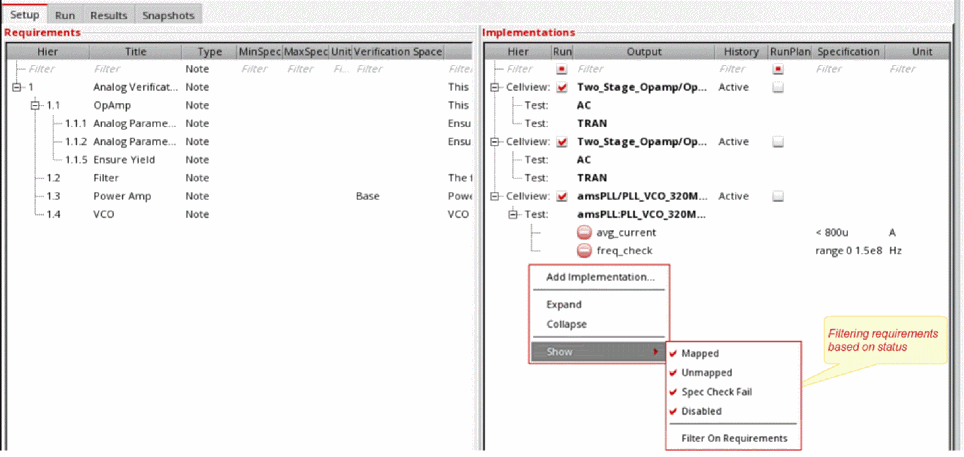
Task: Select the Power Amp requirement row
Action: tap(122, 196)
